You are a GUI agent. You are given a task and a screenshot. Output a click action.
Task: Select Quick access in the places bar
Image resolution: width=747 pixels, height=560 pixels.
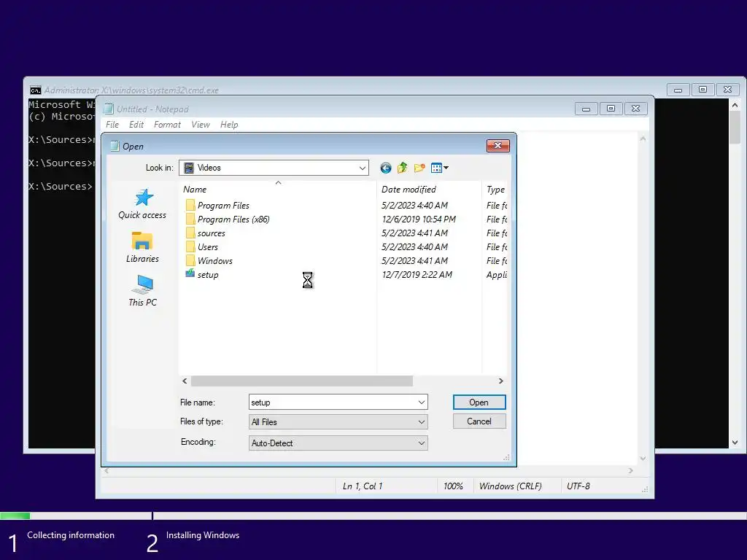coord(142,204)
